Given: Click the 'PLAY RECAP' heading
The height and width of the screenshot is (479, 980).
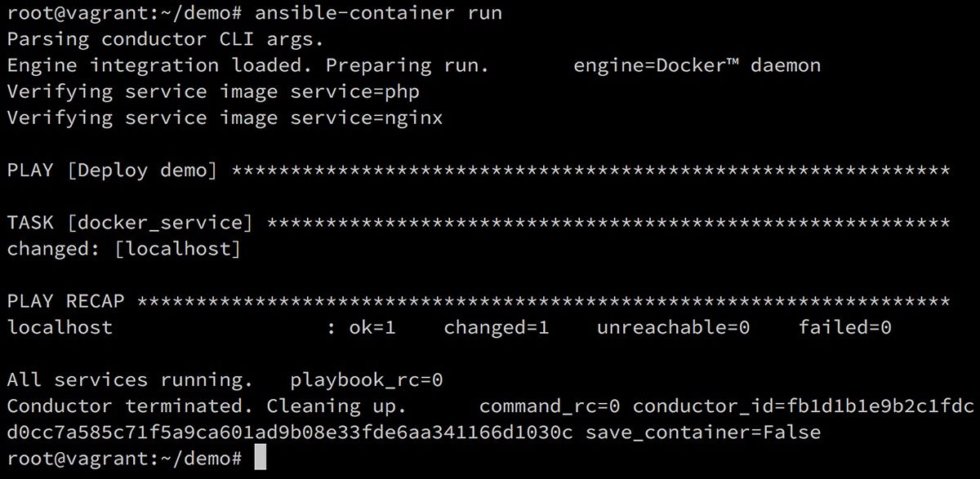Looking at the screenshot, I should (x=66, y=300).
